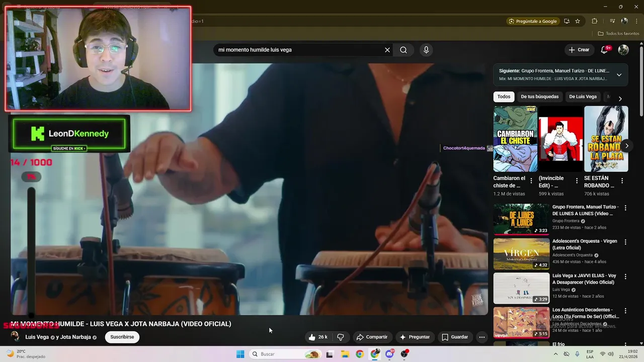This screenshot has height=362, width=644.
Task: Open options for Virgen video
Action: pos(625,242)
